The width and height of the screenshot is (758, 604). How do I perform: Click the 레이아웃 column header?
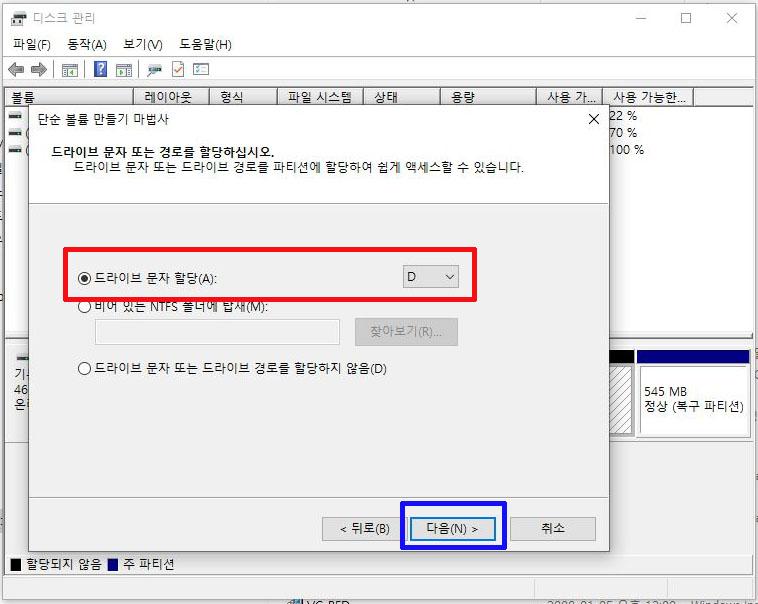(171, 97)
